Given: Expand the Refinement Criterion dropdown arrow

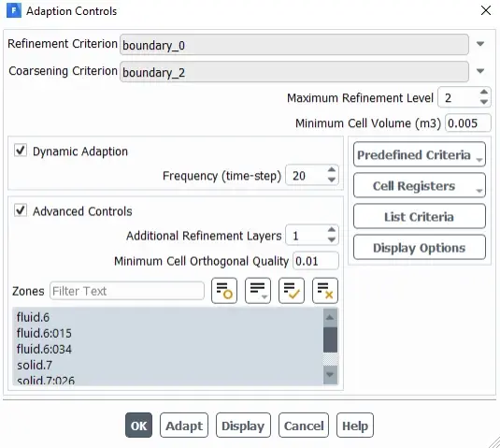Looking at the screenshot, I should 480,44.
